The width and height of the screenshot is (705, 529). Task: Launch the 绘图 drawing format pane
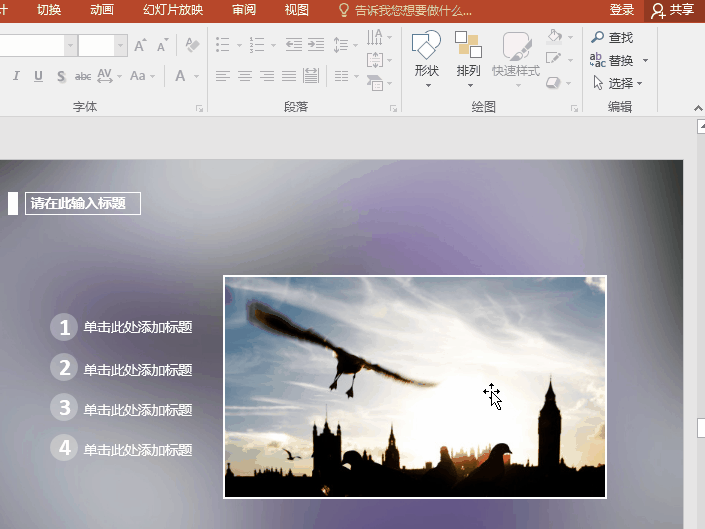pyautogui.click(x=574, y=108)
